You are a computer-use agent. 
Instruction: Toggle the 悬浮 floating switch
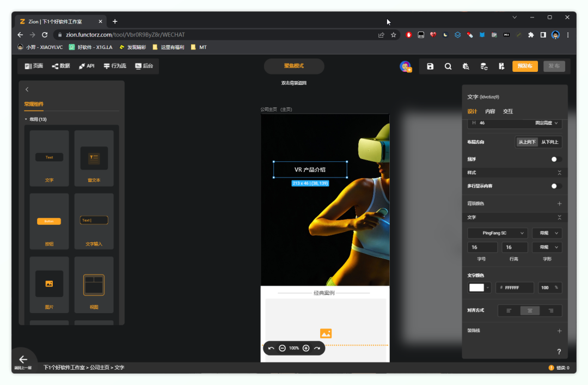(x=556, y=159)
